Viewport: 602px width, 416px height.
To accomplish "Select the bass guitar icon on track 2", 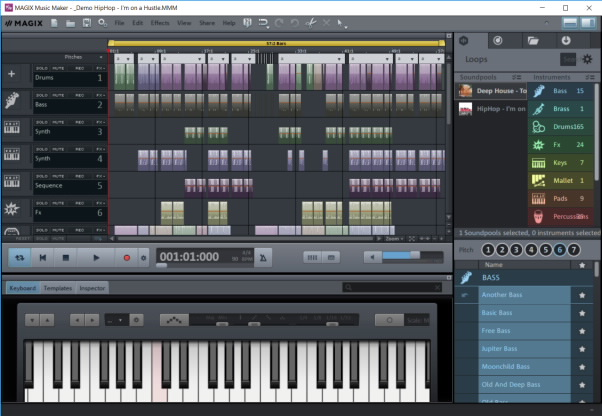I will point(12,101).
